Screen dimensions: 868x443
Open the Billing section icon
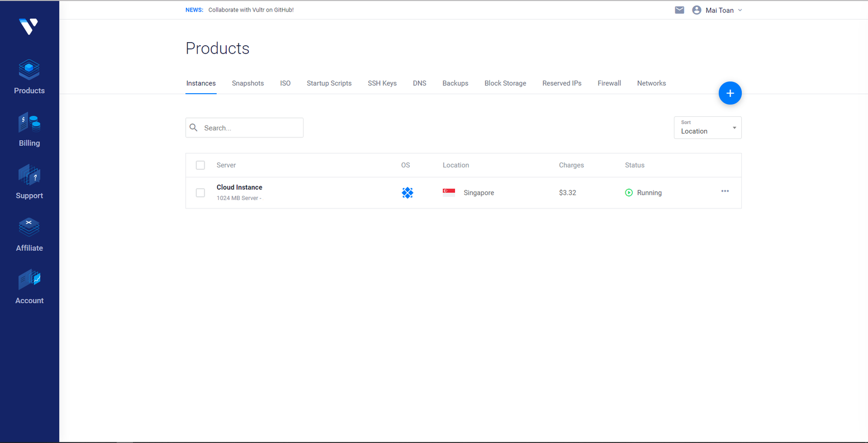(29, 123)
